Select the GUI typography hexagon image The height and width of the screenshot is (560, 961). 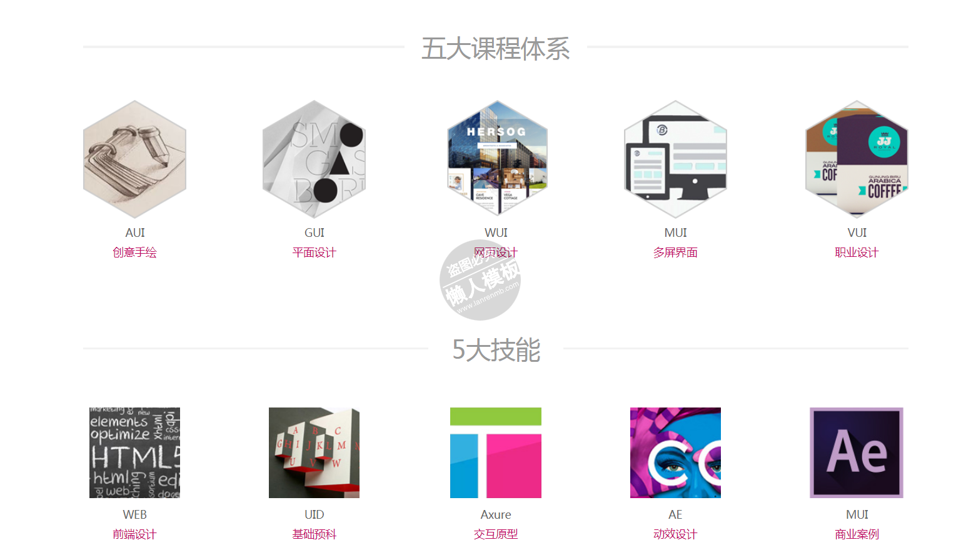coord(314,159)
